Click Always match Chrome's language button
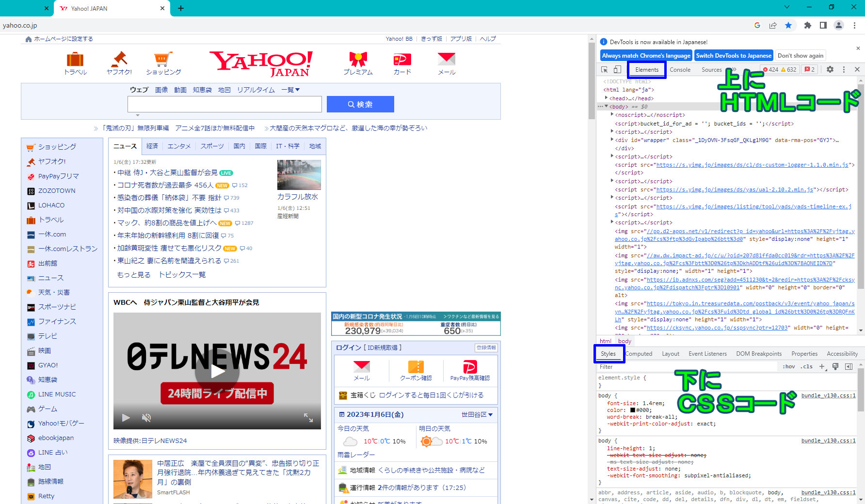Image resolution: width=865 pixels, height=504 pixels. 646,56
